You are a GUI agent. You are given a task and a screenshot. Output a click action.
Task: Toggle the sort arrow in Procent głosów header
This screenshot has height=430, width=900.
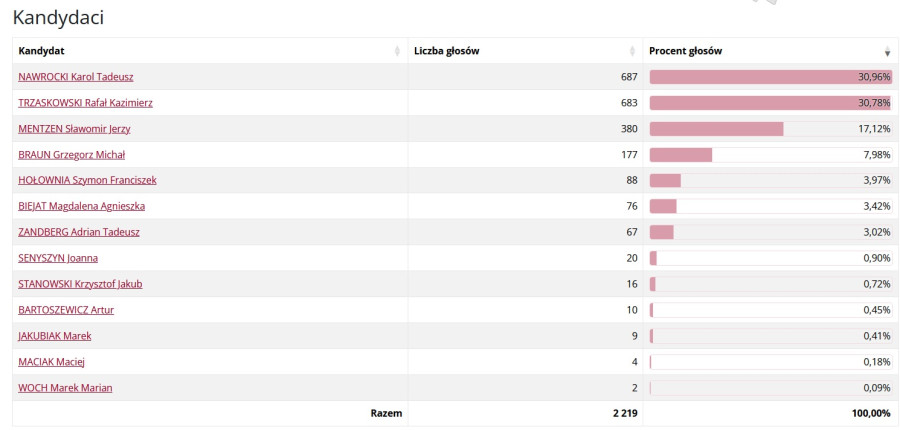887,51
